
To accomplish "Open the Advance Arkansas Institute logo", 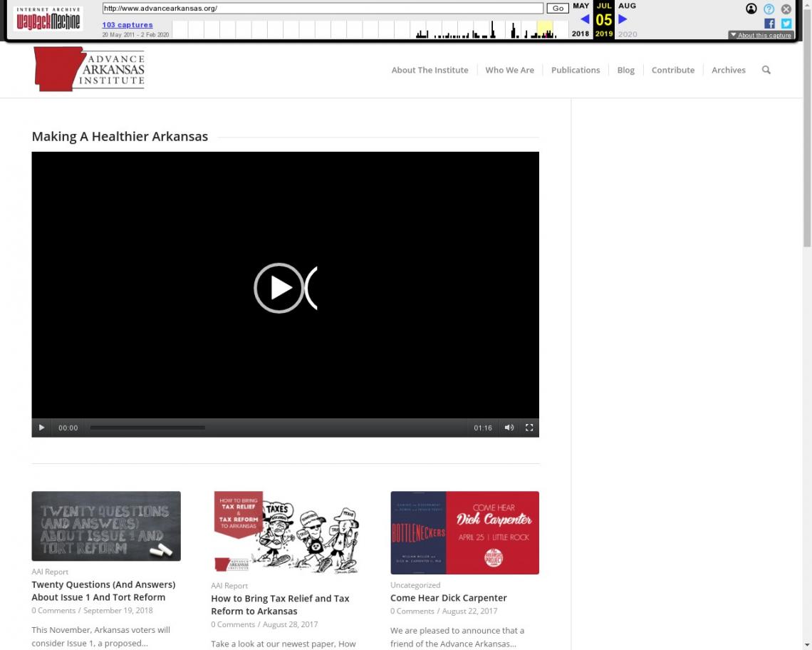I will [89, 69].
